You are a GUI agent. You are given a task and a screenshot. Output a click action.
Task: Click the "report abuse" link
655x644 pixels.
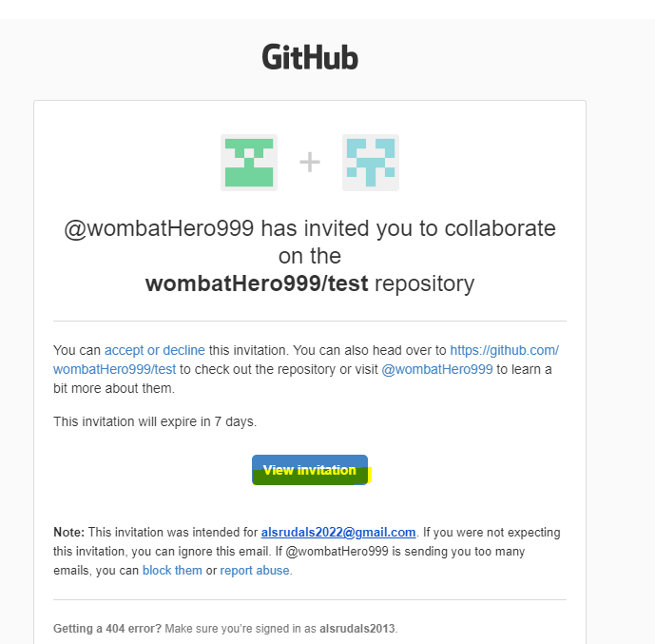(255, 571)
